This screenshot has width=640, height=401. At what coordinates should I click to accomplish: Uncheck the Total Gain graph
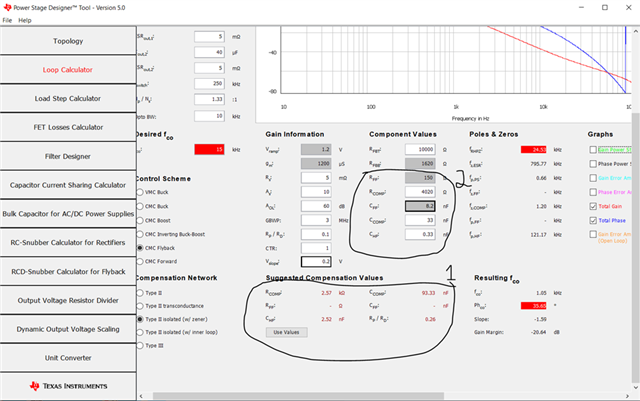click(593, 206)
